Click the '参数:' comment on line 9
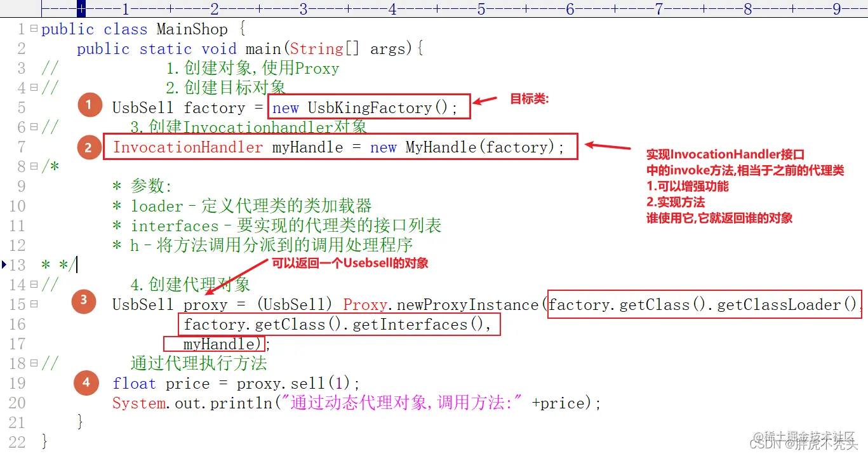The height and width of the screenshot is (456, 868). pos(151,187)
